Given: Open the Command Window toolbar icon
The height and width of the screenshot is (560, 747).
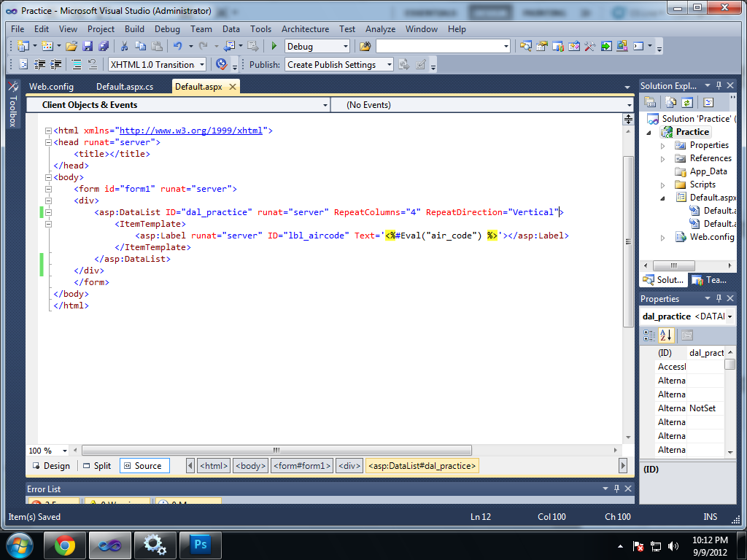Looking at the screenshot, I should [x=638, y=46].
